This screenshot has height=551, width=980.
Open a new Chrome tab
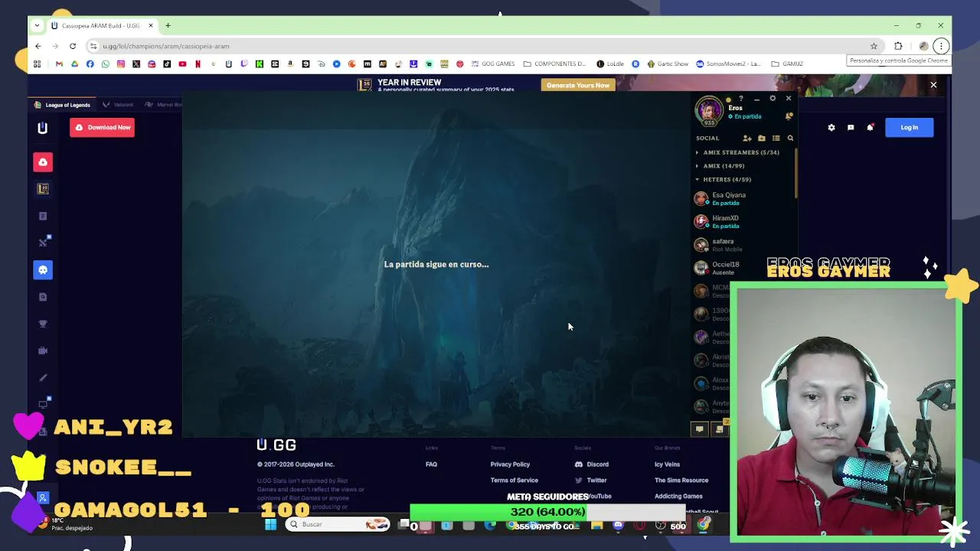point(168,25)
